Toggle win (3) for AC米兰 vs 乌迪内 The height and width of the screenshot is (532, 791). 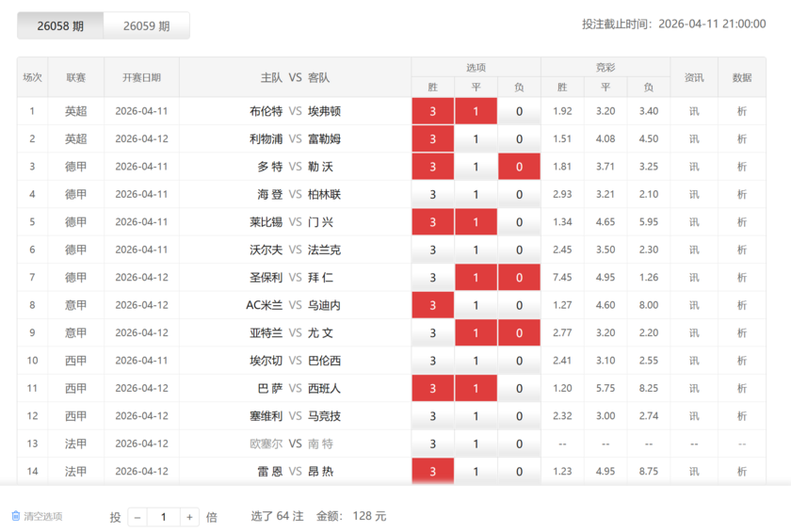[x=433, y=305]
